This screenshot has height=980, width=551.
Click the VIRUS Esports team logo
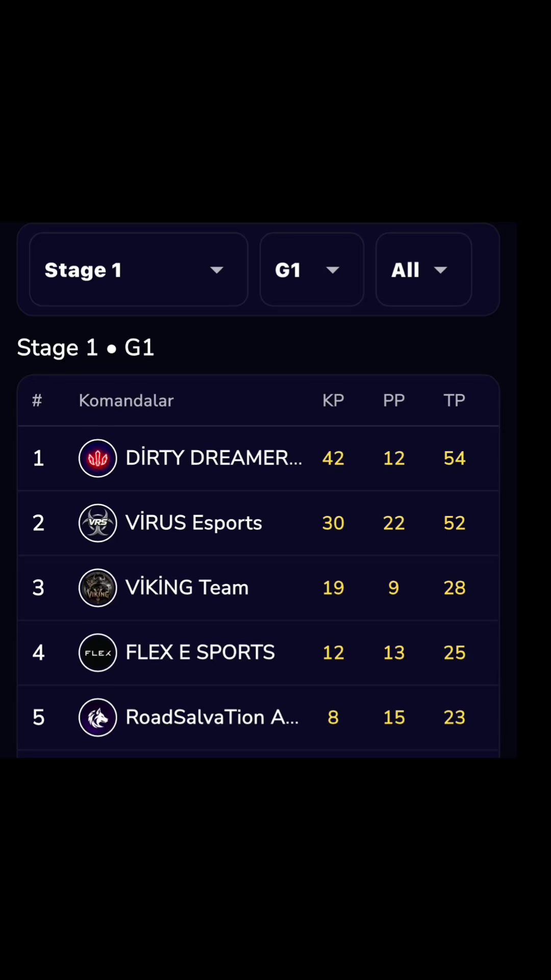point(98,523)
